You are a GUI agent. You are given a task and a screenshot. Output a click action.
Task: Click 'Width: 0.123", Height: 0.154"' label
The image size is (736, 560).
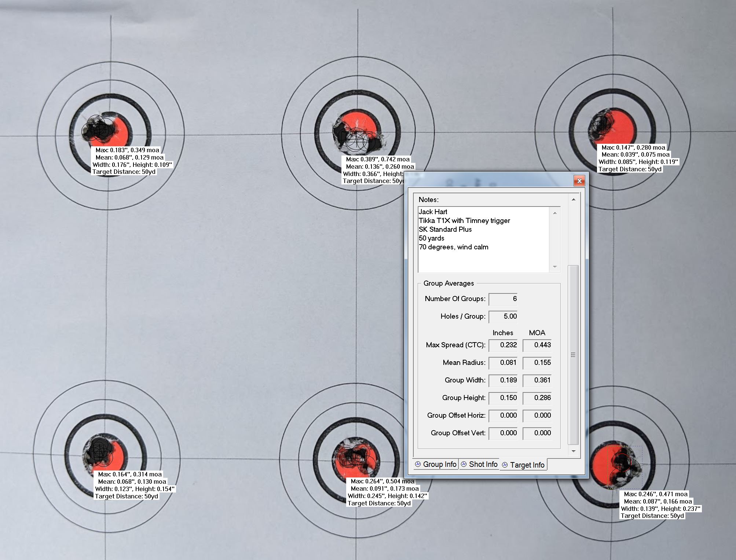click(135, 489)
